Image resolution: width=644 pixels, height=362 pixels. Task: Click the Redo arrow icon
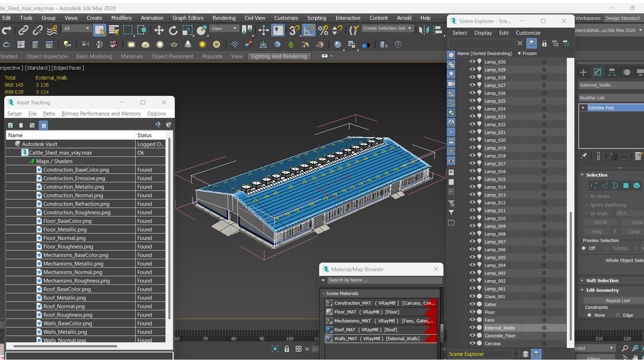pyautogui.click(x=7, y=30)
